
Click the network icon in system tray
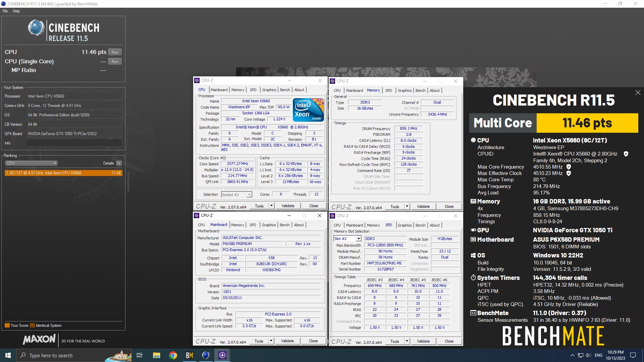(580, 355)
